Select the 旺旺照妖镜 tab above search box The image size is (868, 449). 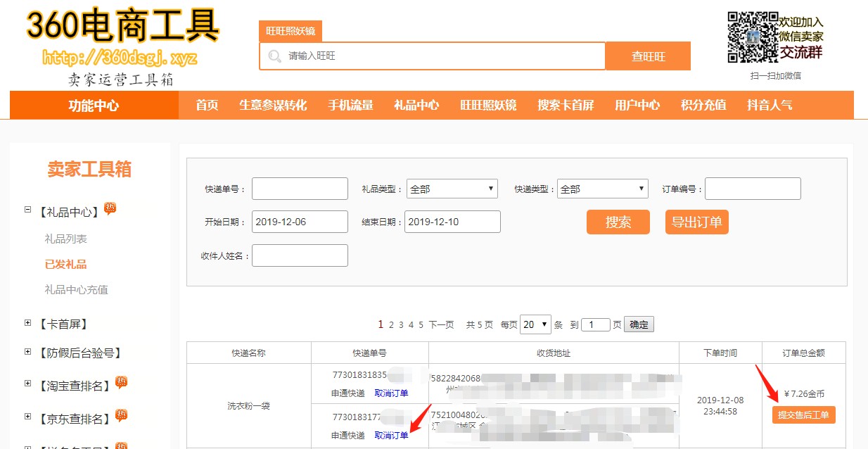(x=290, y=32)
